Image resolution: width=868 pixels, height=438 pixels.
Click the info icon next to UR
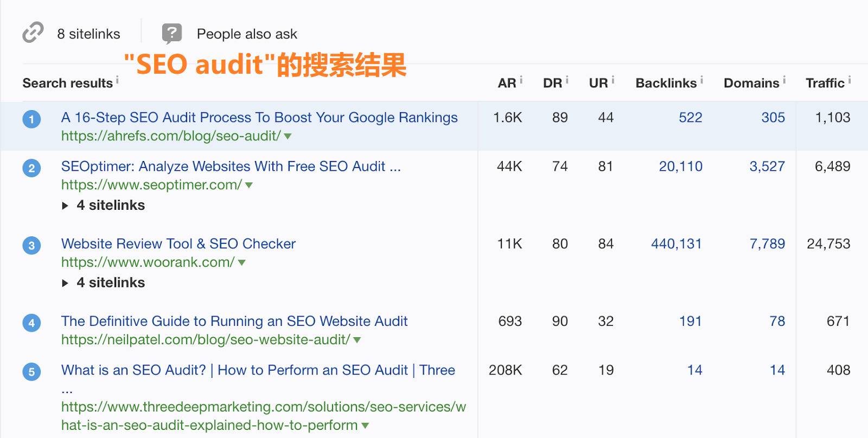click(613, 80)
